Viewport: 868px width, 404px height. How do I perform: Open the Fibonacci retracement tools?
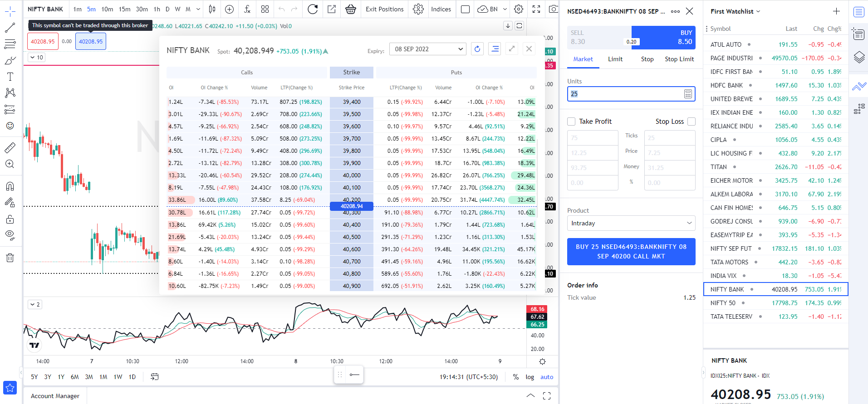[10, 44]
